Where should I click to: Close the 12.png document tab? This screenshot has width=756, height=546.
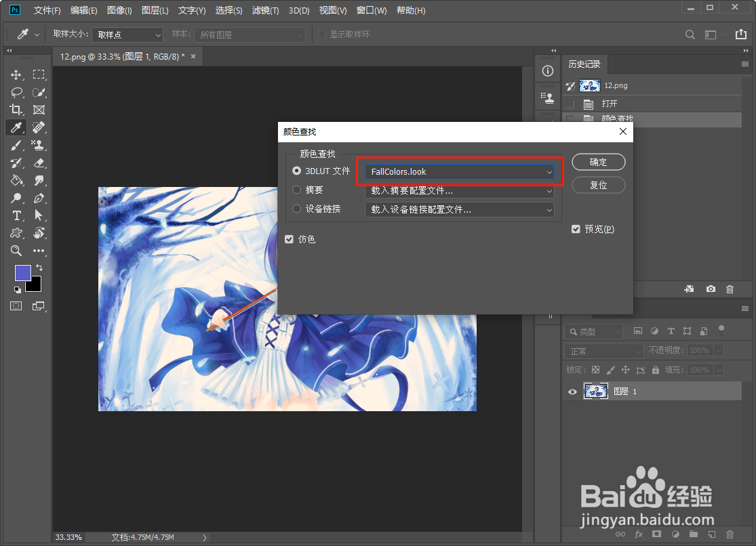pyautogui.click(x=193, y=56)
